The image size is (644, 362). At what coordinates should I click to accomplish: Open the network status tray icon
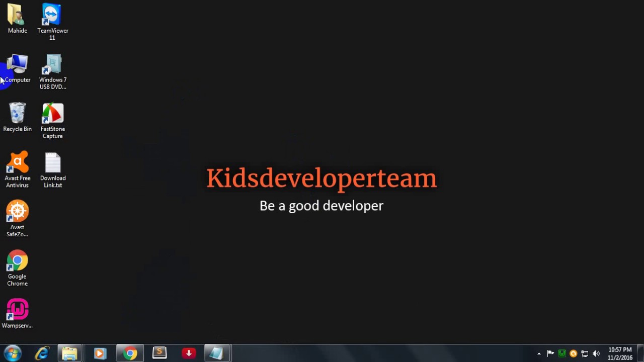(585, 353)
